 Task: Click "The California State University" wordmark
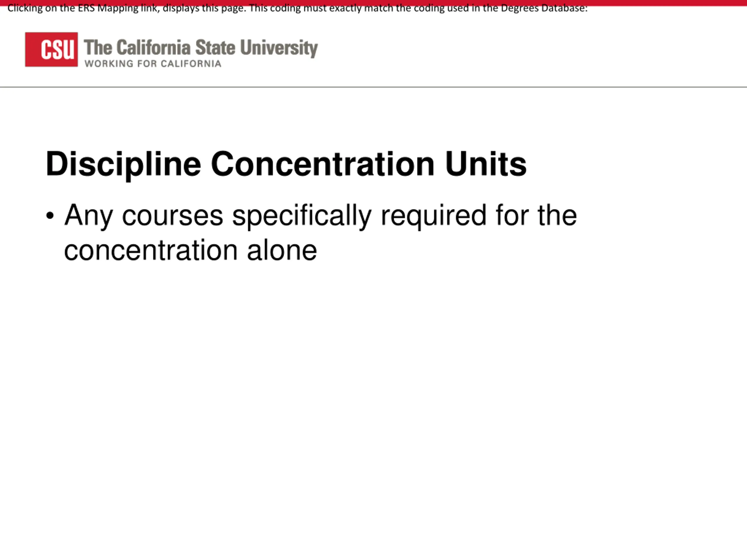201,48
